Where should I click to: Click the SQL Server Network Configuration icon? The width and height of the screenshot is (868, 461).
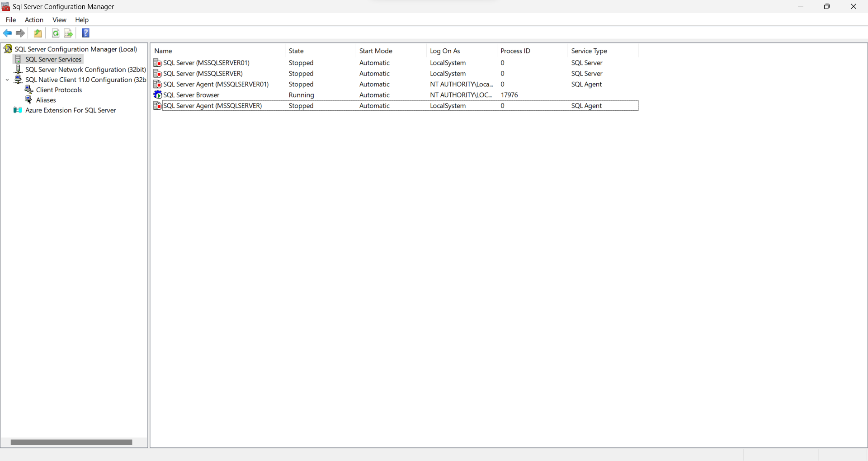[18, 69]
